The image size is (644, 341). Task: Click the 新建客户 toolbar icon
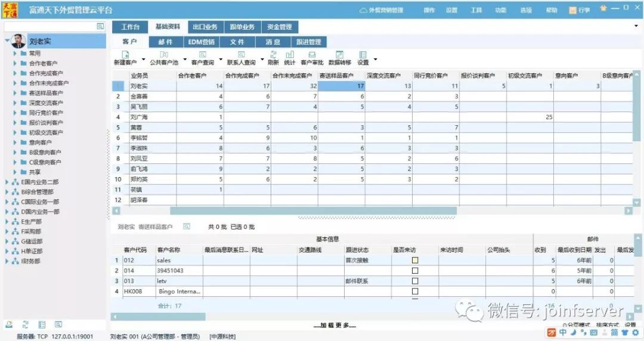click(x=126, y=55)
